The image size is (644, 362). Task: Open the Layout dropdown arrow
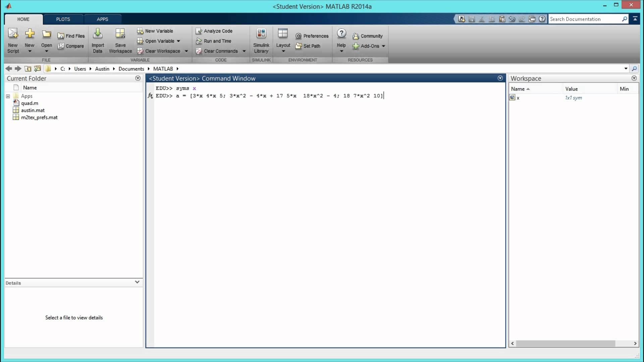pos(283,51)
